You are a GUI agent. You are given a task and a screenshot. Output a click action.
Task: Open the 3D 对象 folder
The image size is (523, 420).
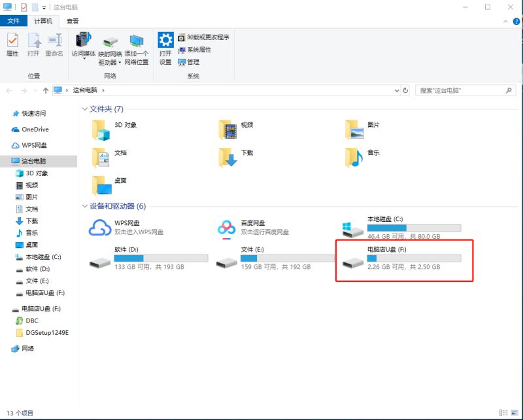102,130
